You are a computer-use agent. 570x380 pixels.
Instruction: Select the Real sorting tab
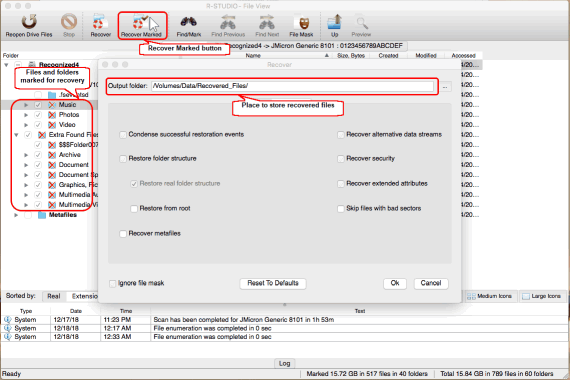[54, 296]
